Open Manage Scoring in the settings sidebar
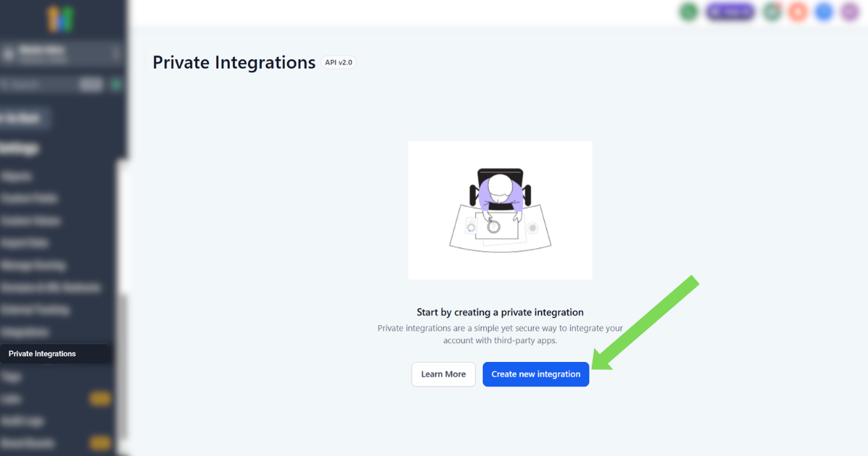The width and height of the screenshot is (868, 456). click(x=34, y=266)
